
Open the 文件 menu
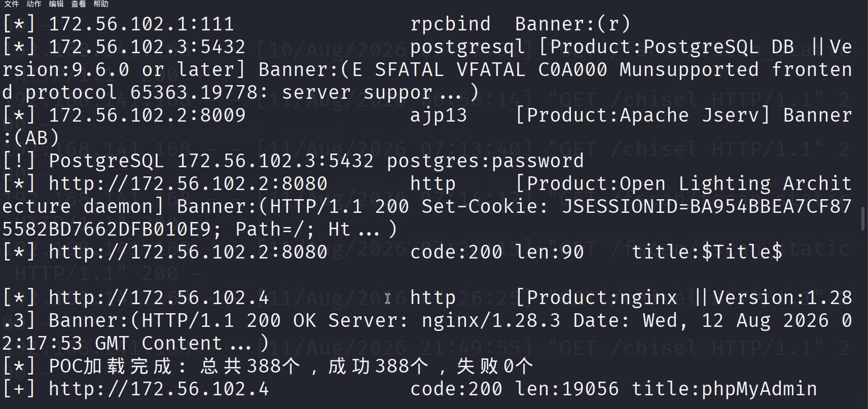click(x=11, y=4)
